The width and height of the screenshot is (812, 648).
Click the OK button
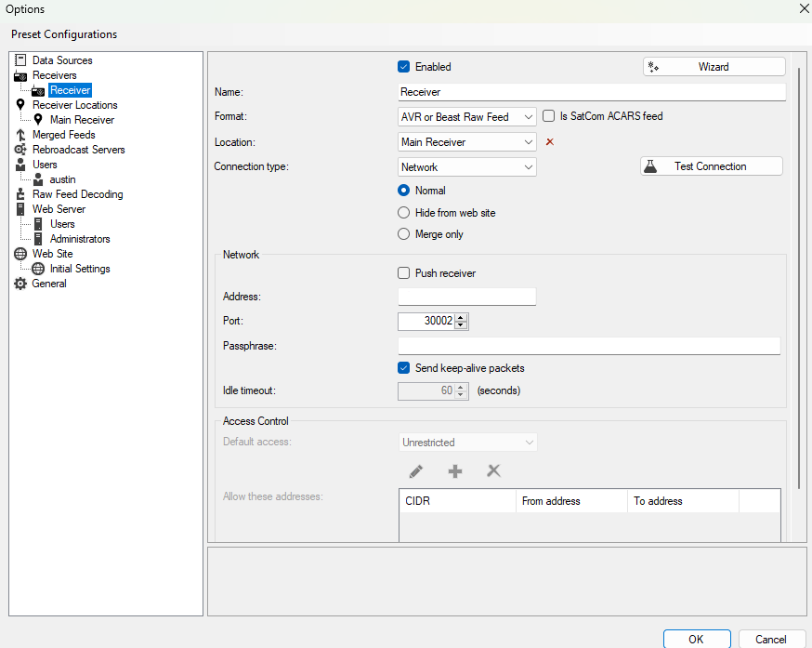click(x=696, y=640)
